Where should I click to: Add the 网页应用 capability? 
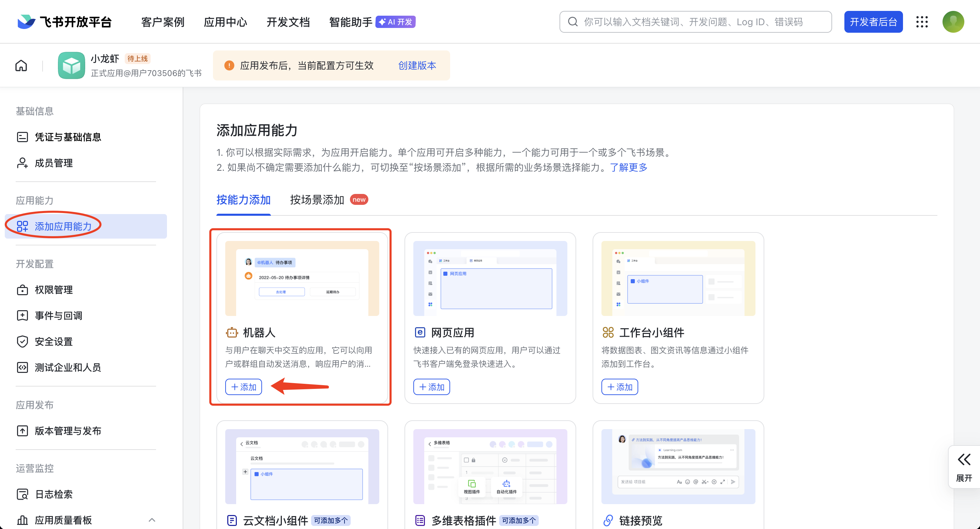431,387
